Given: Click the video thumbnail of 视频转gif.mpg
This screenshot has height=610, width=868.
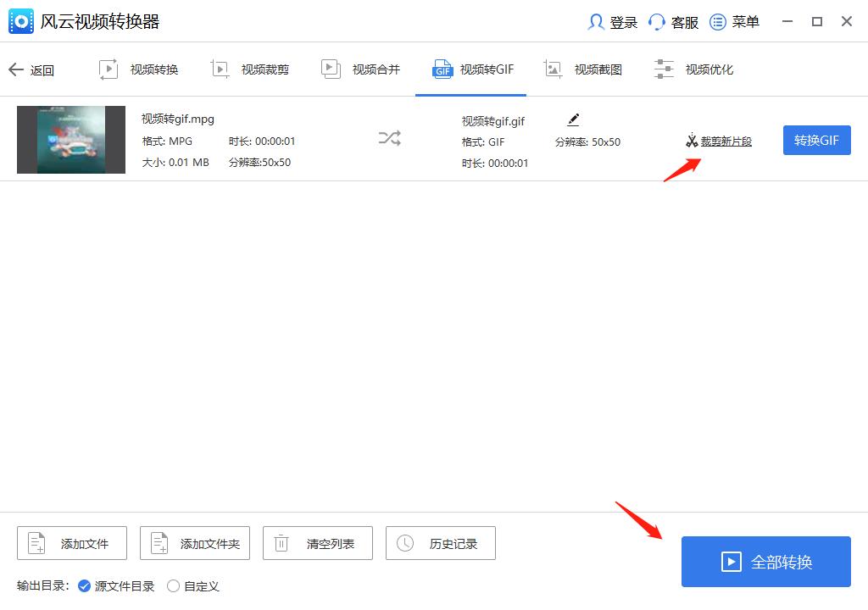Looking at the screenshot, I should 71,139.
